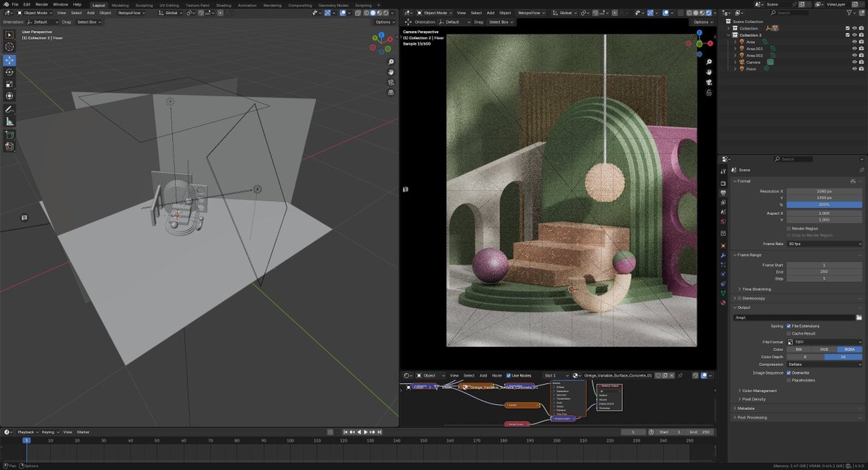Switch to the Shading workspace tab
The height and width of the screenshot is (470, 868).
[x=224, y=4]
